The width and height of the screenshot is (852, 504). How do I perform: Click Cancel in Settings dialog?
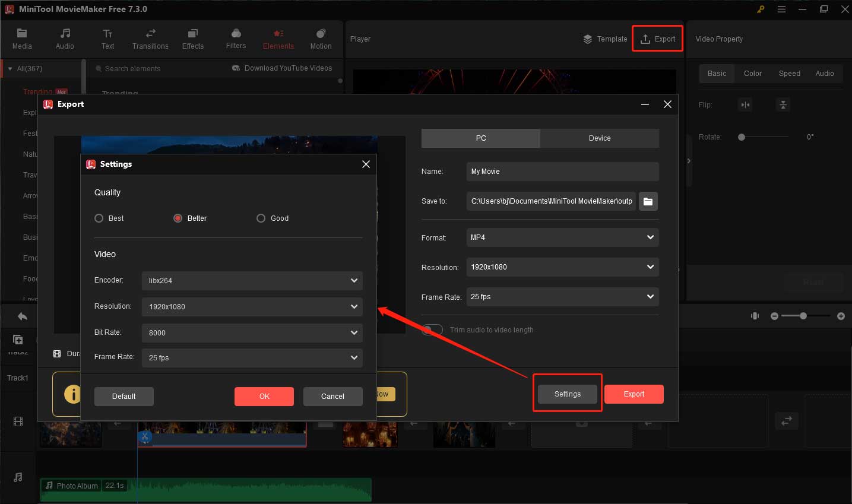click(333, 397)
